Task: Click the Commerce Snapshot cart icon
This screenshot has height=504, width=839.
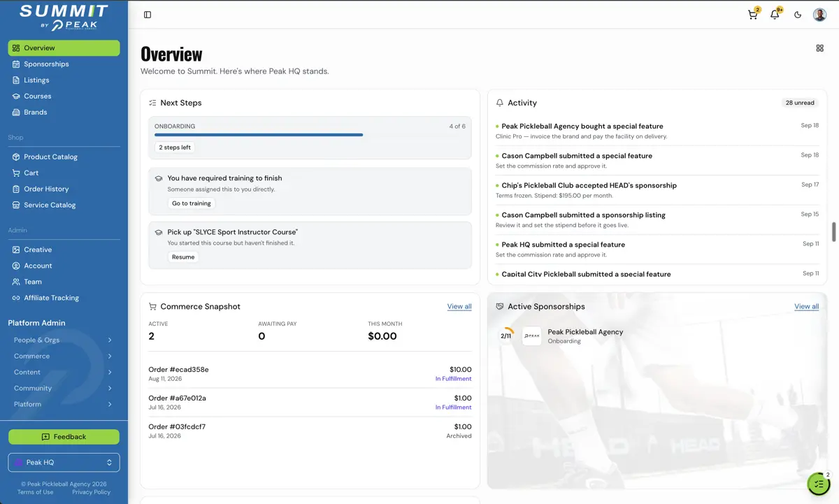Action: 152,307
